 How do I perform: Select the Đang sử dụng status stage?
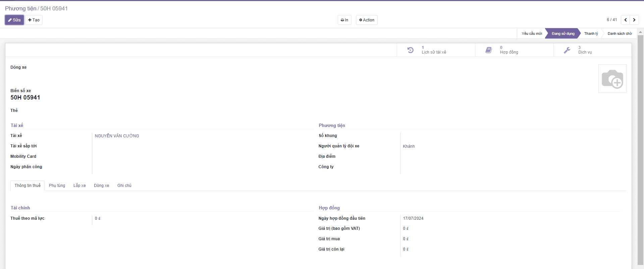[x=563, y=33]
